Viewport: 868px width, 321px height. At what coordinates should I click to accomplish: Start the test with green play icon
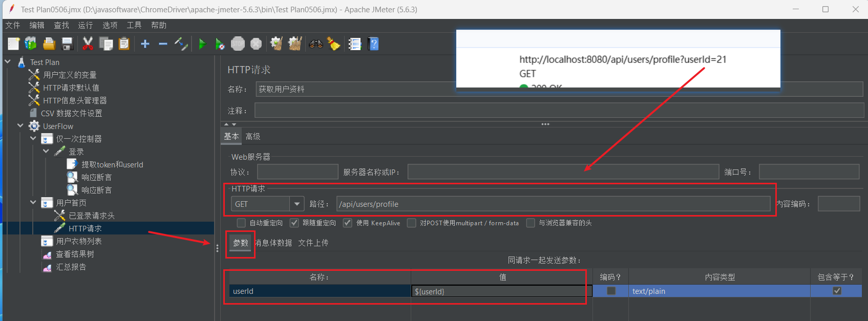click(x=202, y=44)
